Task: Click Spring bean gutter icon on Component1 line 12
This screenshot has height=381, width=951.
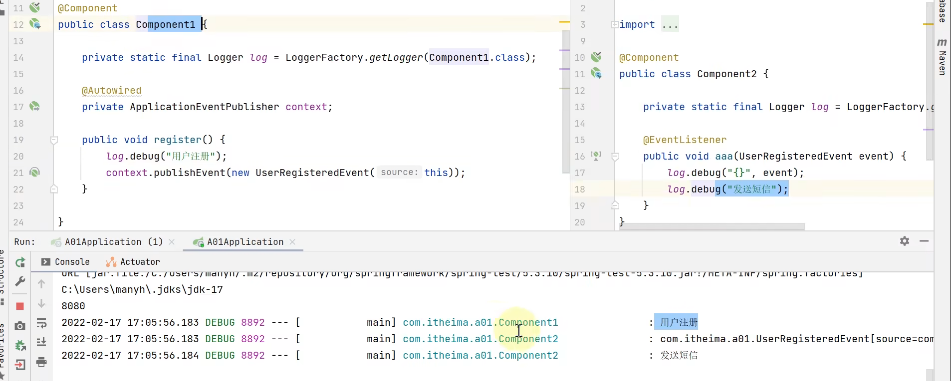Action: click(x=35, y=24)
